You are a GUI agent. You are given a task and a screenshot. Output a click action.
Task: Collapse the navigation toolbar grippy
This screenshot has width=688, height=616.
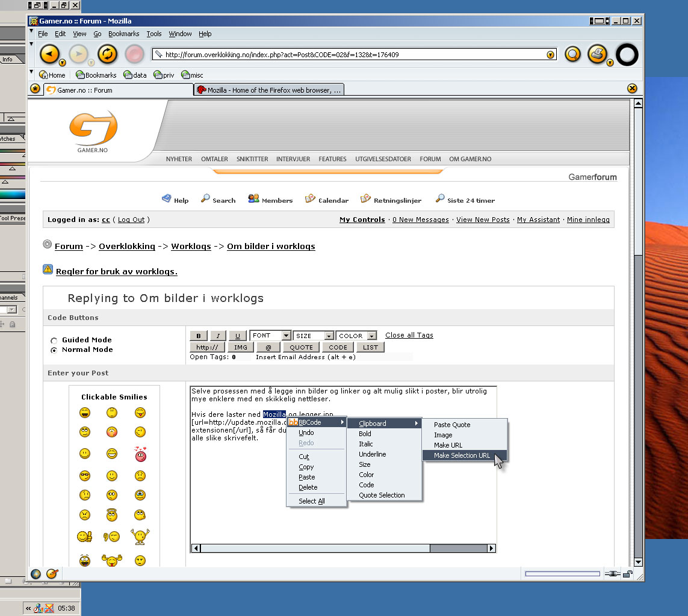coord(31,44)
